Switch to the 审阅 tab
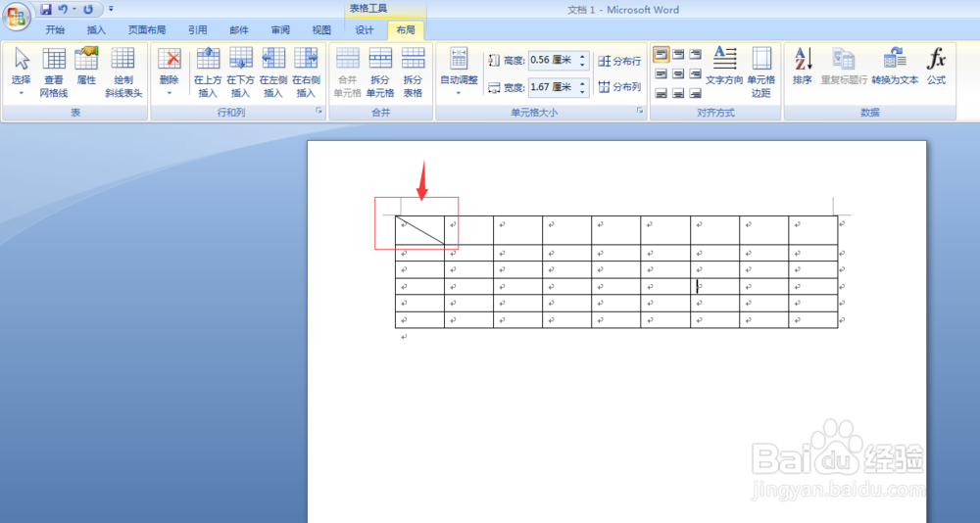The image size is (980, 523). pyautogui.click(x=280, y=30)
